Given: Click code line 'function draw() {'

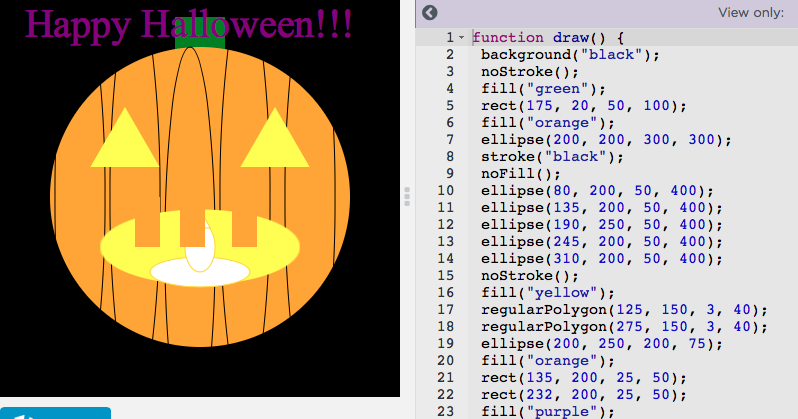Looking at the screenshot, I should pos(548,38).
